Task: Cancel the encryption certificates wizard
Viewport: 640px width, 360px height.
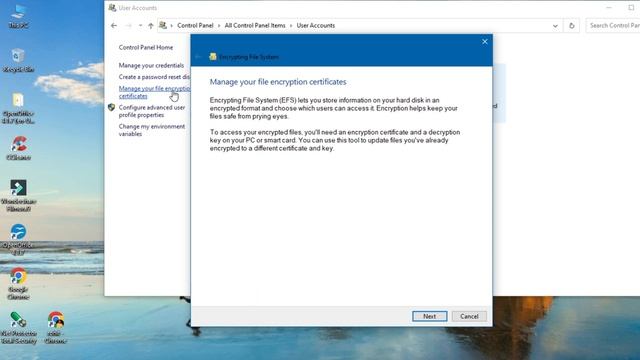Action: pos(469,316)
